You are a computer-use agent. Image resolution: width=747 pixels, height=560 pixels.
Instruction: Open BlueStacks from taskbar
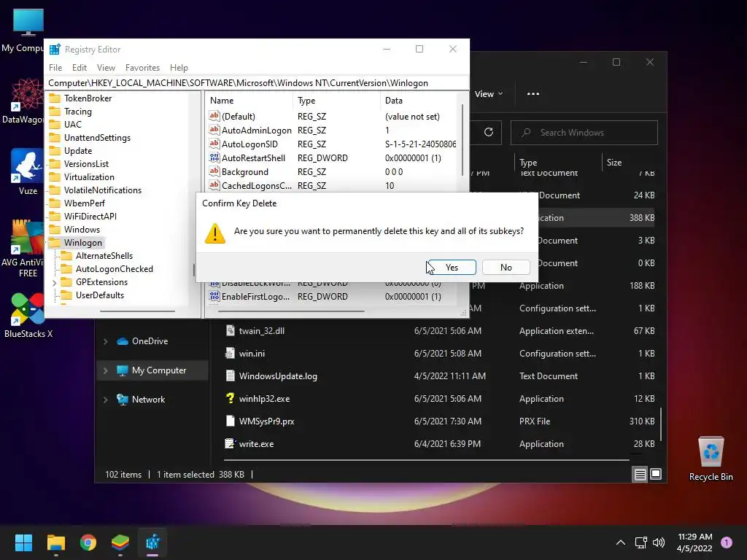point(120,542)
